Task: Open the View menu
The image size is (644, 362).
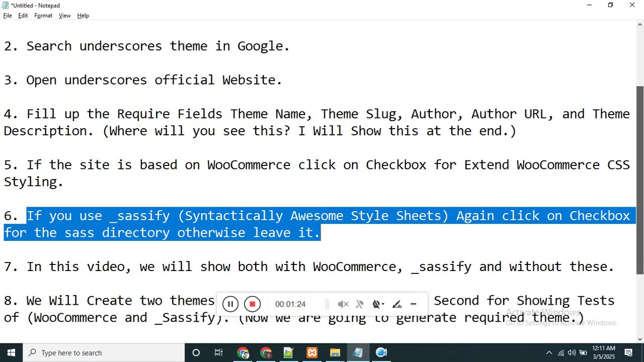Action: pos(64,16)
